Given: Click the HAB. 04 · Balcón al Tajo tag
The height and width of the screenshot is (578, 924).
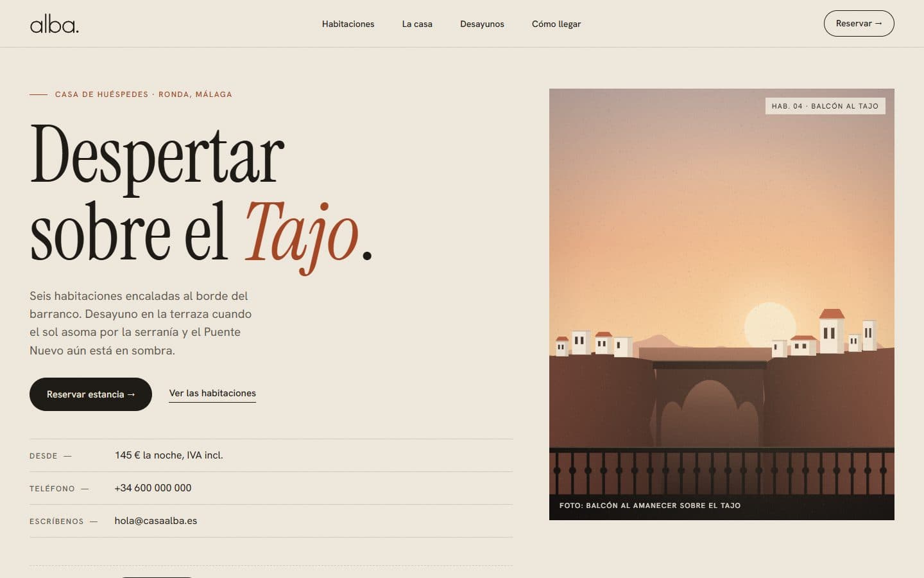Looking at the screenshot, I should click(825, 106).
